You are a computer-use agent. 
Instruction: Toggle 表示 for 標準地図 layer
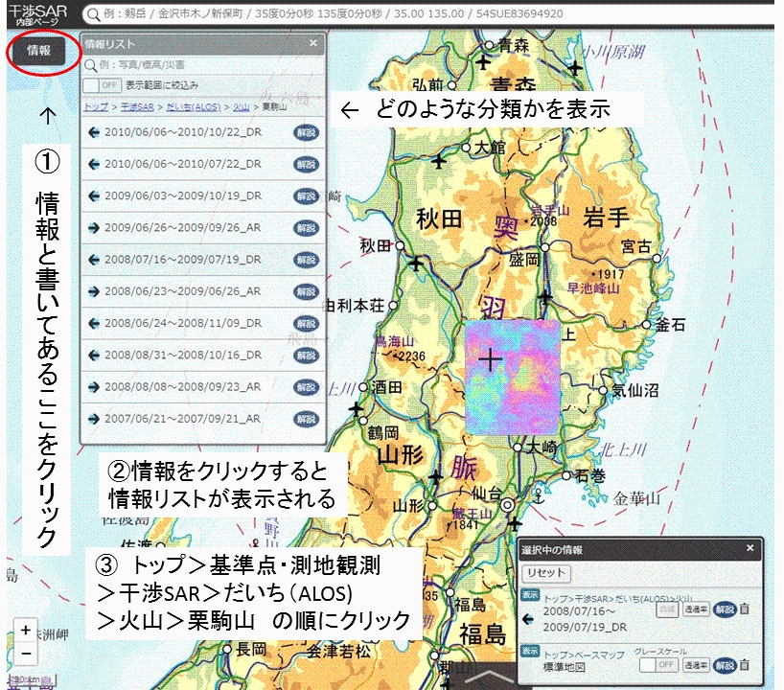[529, 651]
